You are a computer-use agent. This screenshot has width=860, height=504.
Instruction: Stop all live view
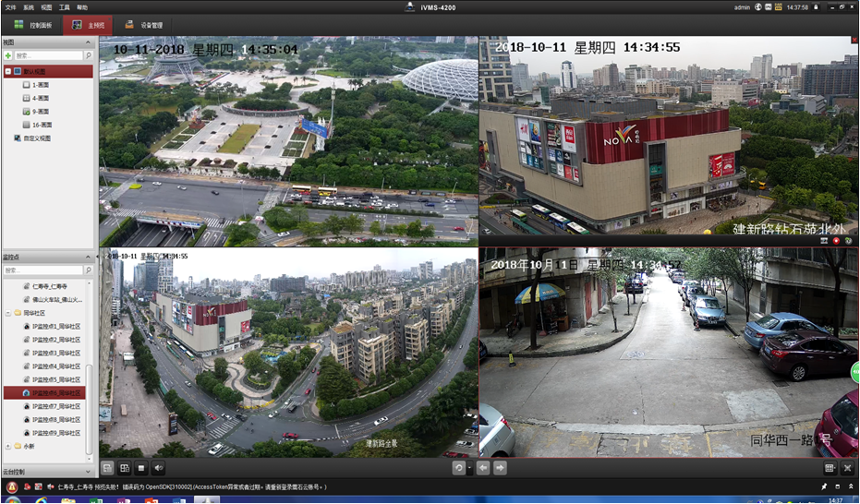tap(141, 468)
